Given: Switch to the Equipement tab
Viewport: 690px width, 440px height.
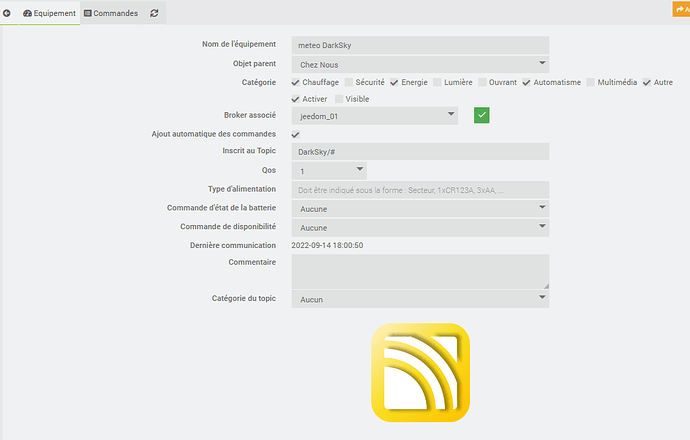Looking at the screenshot, I should [x=48, y=13].
